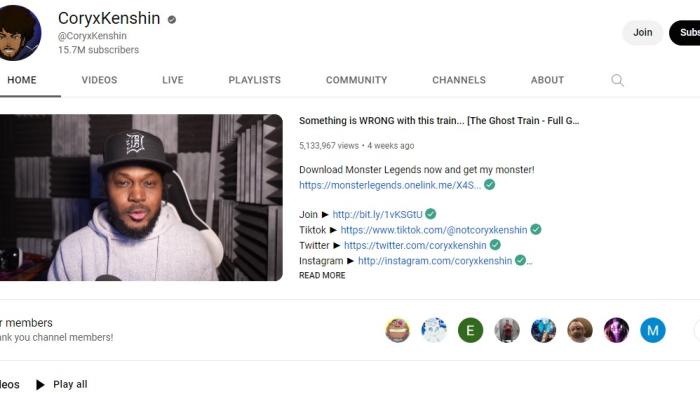Screen dimensions: 700x394
Task: Open the twitter.com/coryxkenshin link
Action: [x=415, y=245]
